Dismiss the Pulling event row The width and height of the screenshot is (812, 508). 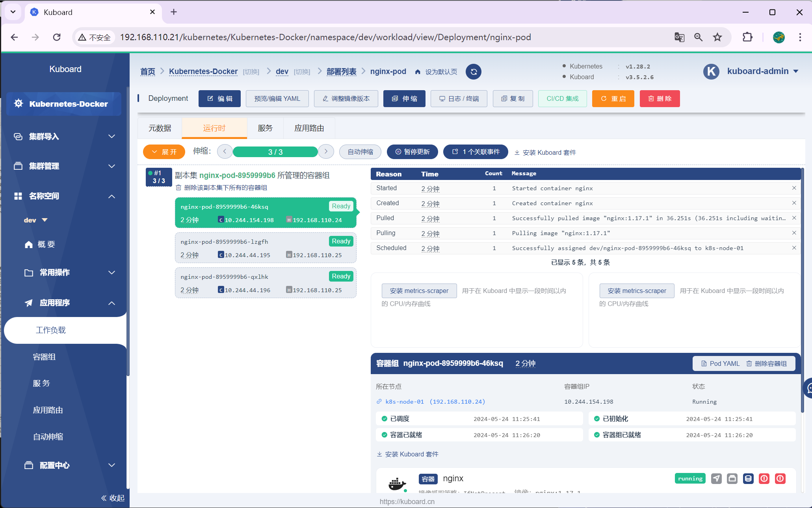coord(794,233)
